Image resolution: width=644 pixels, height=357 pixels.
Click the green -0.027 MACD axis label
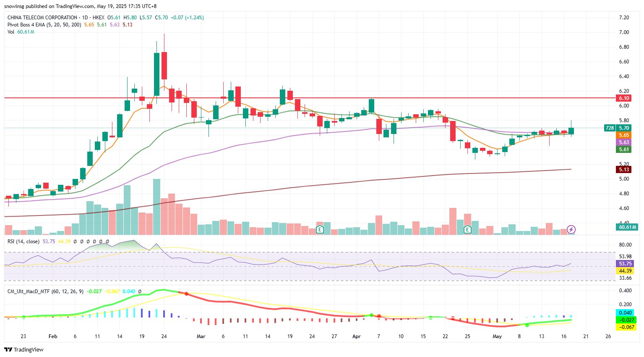tap(626, 320)
